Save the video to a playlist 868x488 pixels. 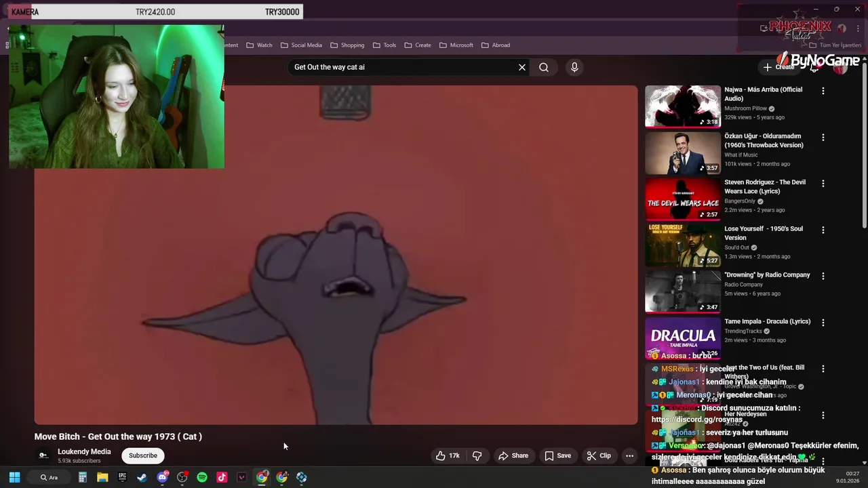pyautogui.click(x=558, y=455)
